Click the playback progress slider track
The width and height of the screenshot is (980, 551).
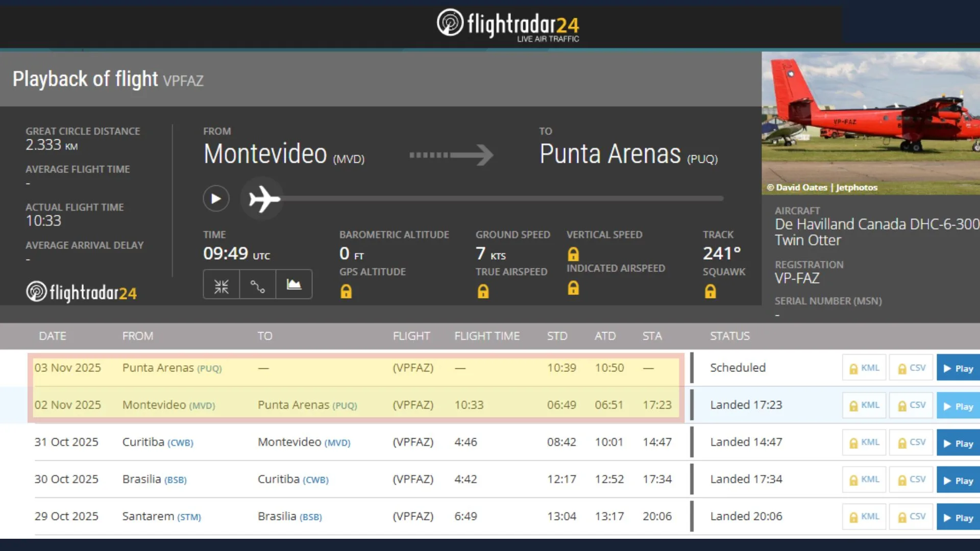pyautogui.click(x=500, y=198)
